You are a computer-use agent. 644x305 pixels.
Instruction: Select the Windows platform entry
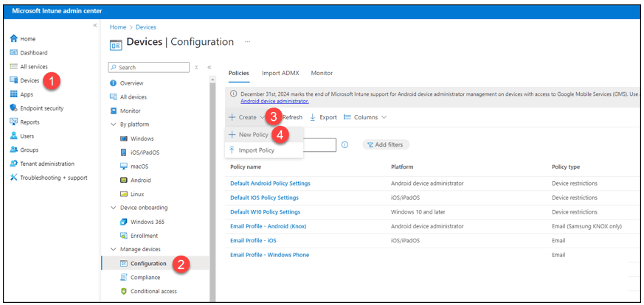[136, 139]
